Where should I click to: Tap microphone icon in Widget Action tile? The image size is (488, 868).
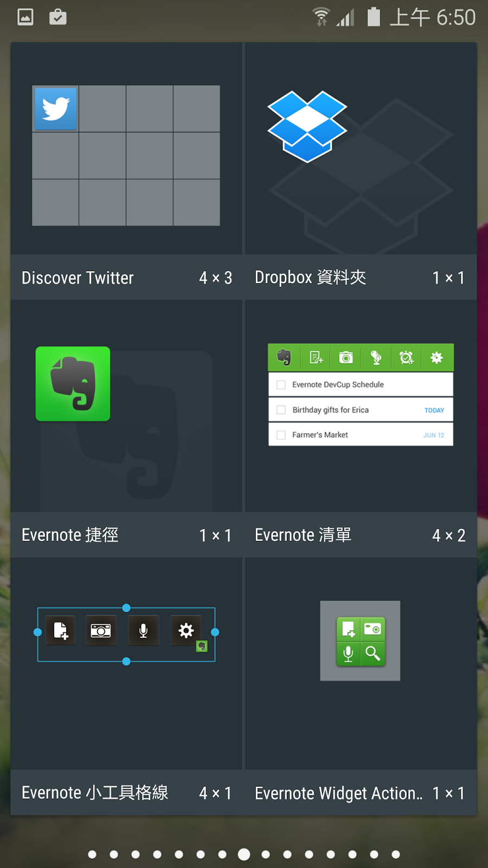click(349, 653)
